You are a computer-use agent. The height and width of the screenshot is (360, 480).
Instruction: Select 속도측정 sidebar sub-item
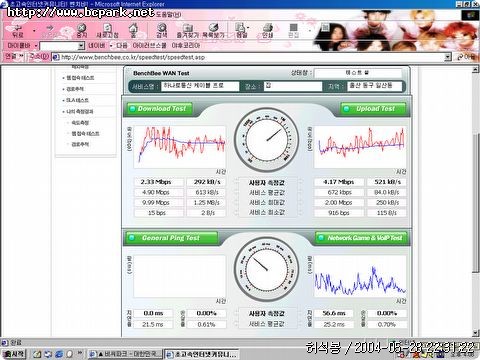click(x=80, y=123)
